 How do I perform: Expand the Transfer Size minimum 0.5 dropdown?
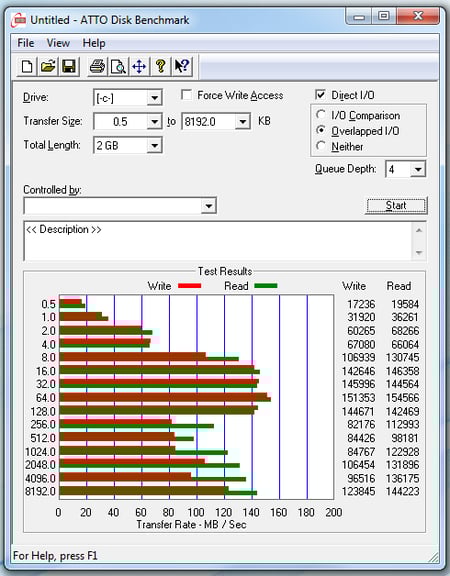(155, 122)
